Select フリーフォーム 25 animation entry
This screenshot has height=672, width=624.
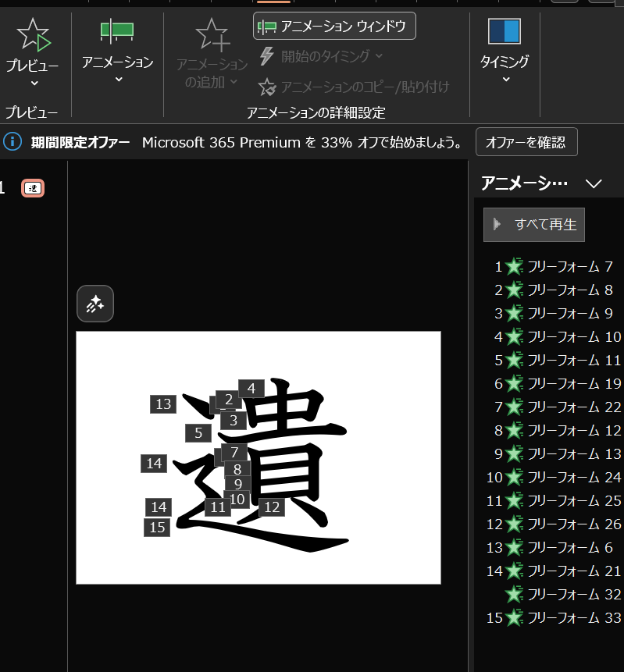tap(554, 501)
